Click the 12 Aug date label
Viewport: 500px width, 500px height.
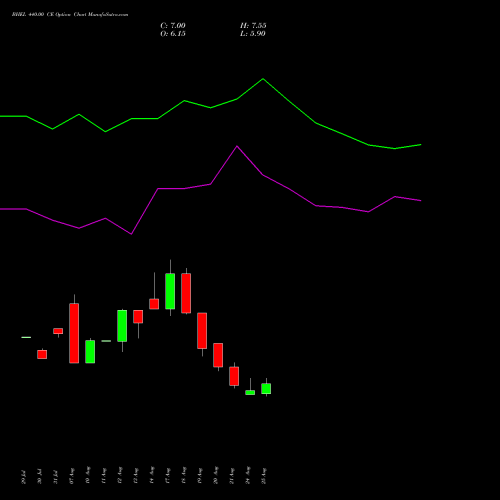pos(119,476)
